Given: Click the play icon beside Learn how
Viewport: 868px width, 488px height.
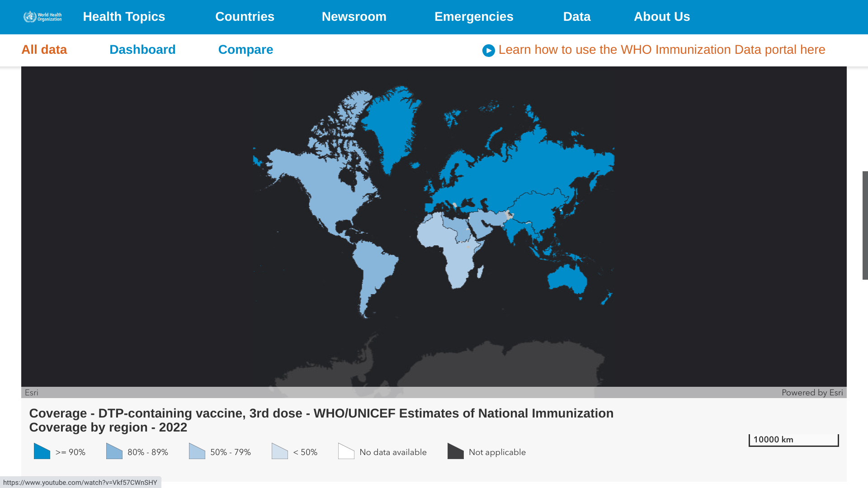Looking at the screenshot, I should (x=488, y=51).
